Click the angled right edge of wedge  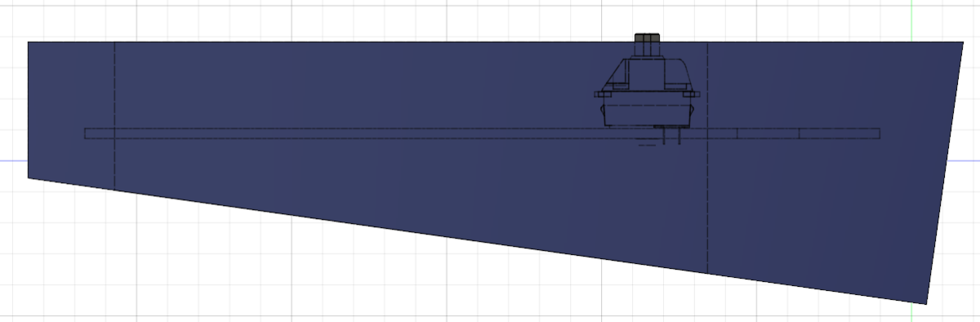(x=947, y=172)
